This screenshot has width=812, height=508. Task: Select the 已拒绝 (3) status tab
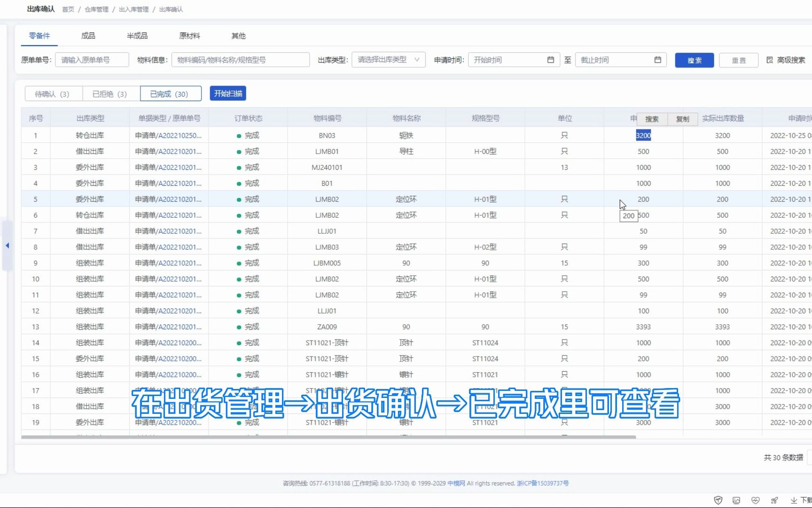coord(111,94)
